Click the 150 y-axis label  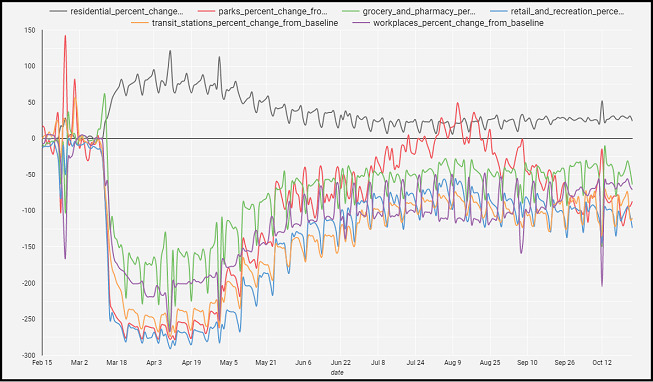[x=30, y=30]
